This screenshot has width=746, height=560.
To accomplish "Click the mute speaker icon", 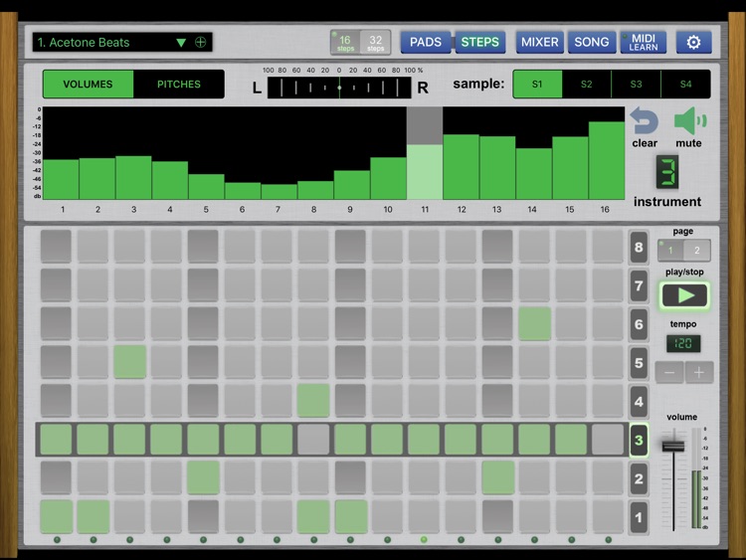I will coord(690,120).
